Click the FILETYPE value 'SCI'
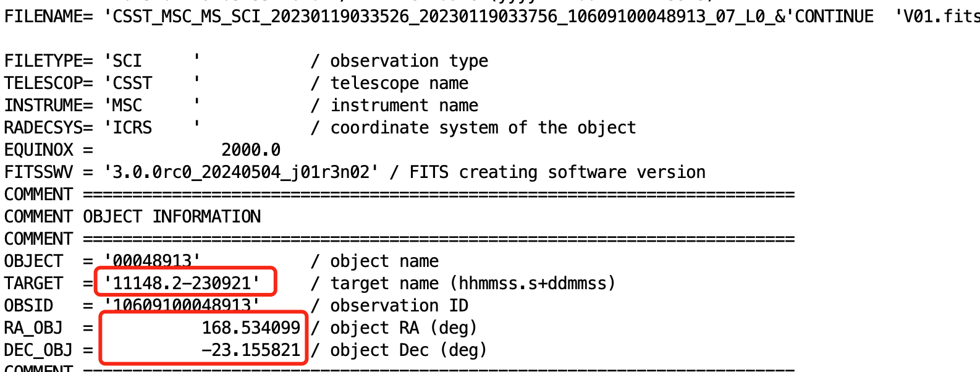Image resolution: width=980 pixels, height=372 pixels. point(127,61)
